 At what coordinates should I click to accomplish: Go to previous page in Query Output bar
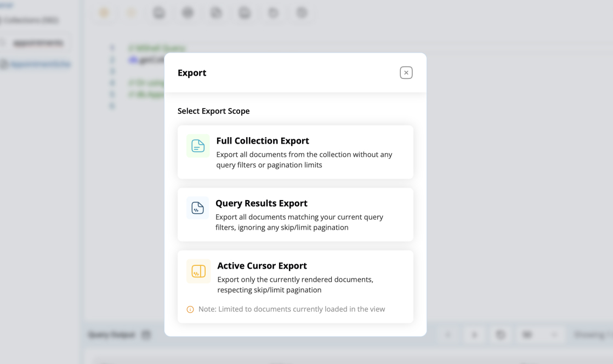pyautogui.click(x=447, y=334)
